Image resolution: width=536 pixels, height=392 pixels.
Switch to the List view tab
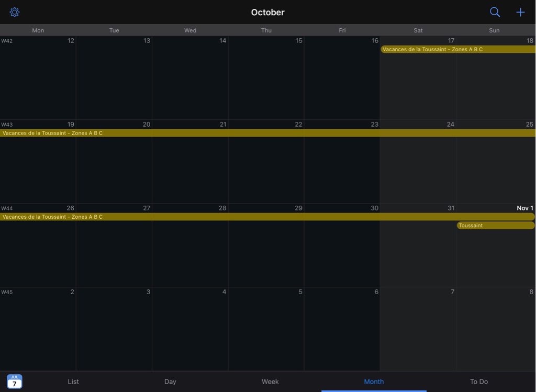tap(73, 382)
